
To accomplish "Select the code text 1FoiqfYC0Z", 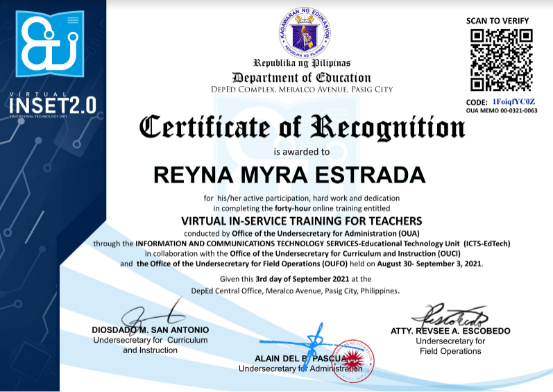I will point(513,102).
